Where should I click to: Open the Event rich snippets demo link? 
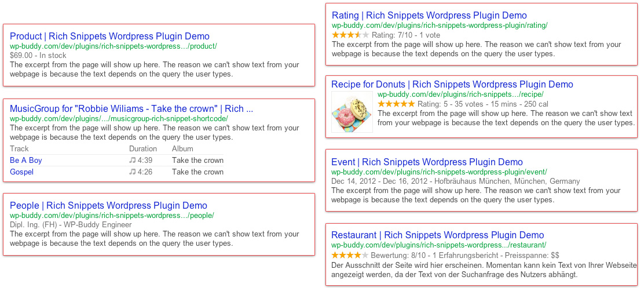tap(427, 162)
